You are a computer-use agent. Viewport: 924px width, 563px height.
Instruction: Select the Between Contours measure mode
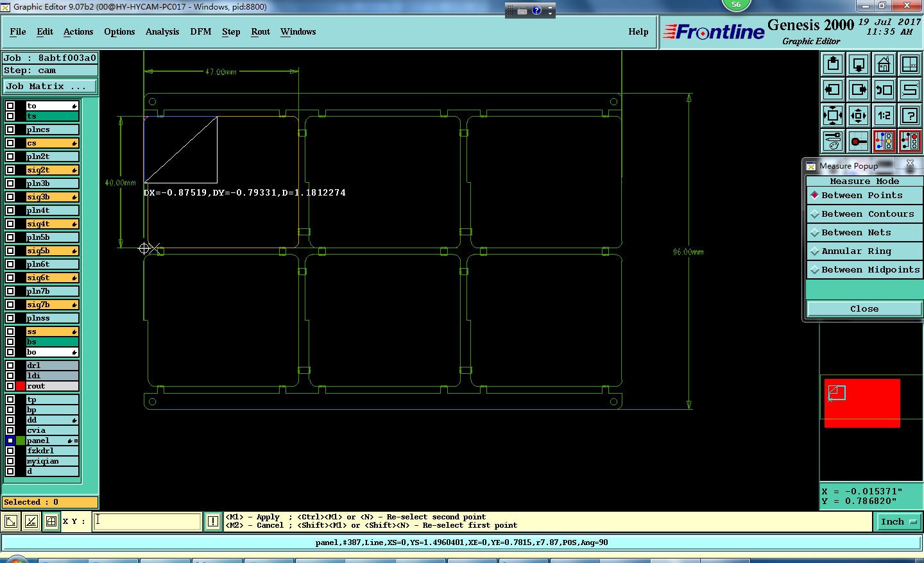pos(864,214)
